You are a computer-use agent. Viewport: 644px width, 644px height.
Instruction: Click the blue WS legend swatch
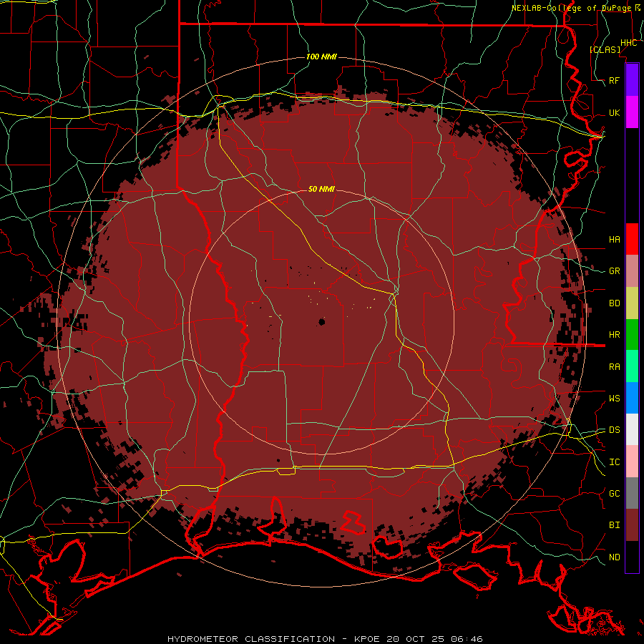pos(632,398)
